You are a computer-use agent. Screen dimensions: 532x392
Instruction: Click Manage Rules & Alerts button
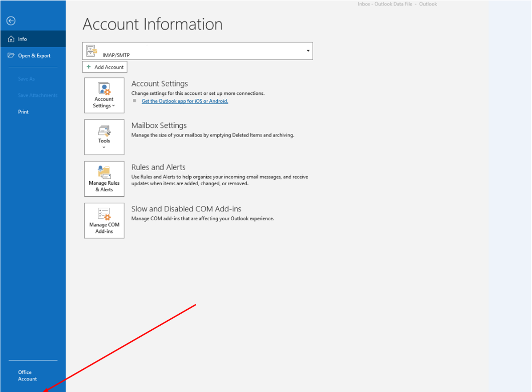pyautogui.click(x=104, y=179)
